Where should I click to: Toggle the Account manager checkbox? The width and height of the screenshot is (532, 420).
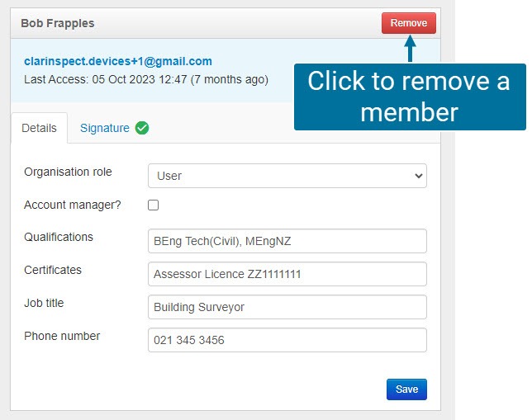[153, 205]
